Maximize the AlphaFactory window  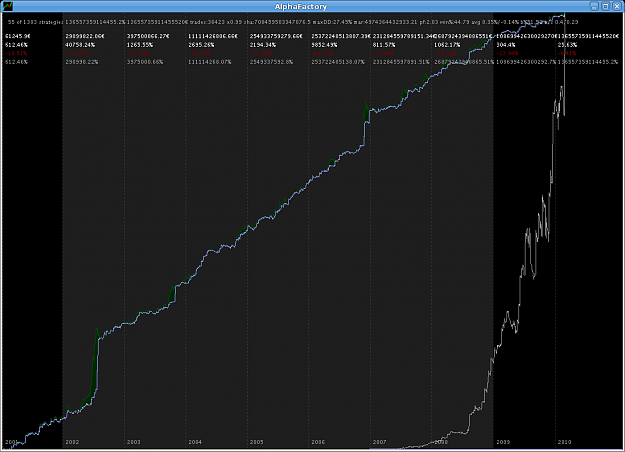coord(605,6)
